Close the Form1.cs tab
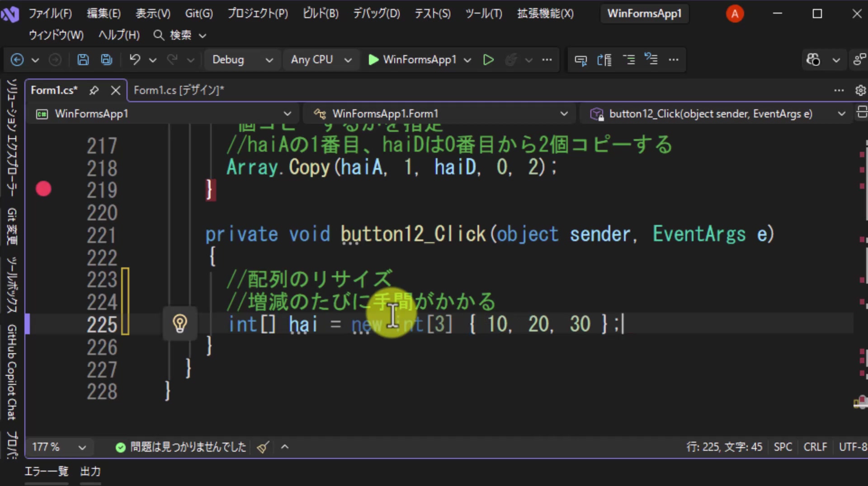Viewport: 868px width, 486px height. click(116, 90)
